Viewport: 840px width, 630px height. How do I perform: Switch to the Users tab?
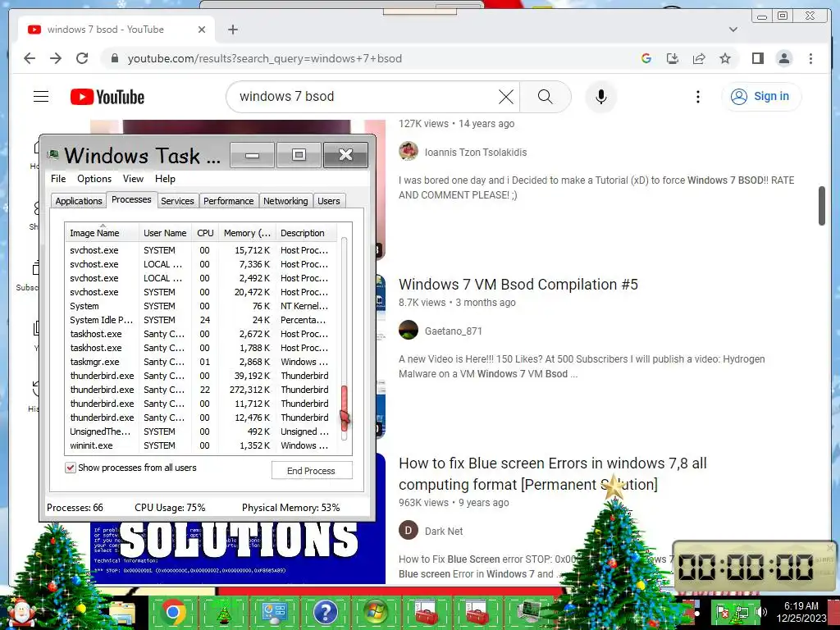328,201
